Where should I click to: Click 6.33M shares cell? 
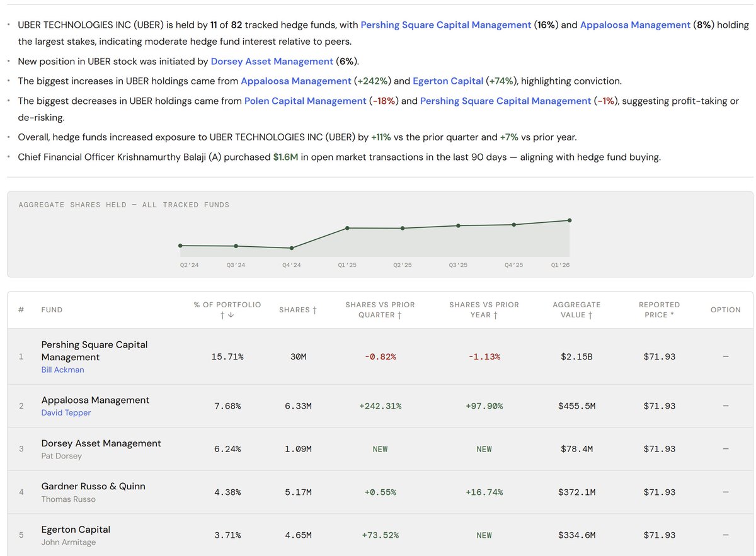[298, 406]
